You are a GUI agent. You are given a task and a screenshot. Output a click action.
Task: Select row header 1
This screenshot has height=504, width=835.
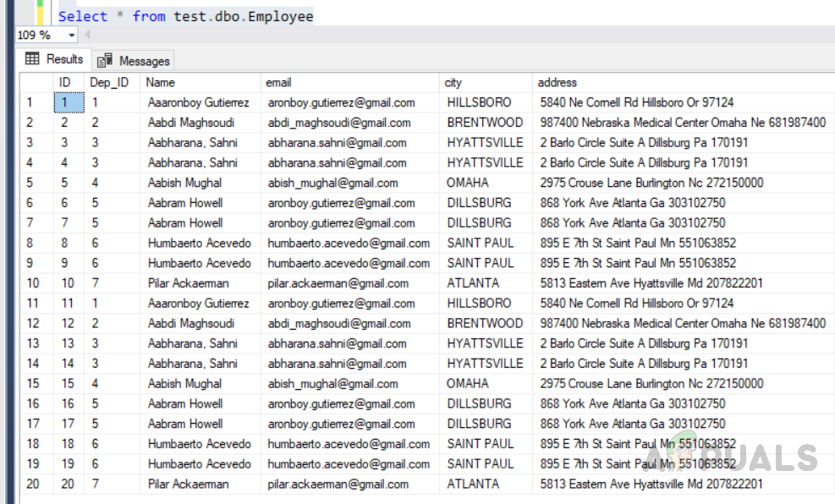[36, 102]
